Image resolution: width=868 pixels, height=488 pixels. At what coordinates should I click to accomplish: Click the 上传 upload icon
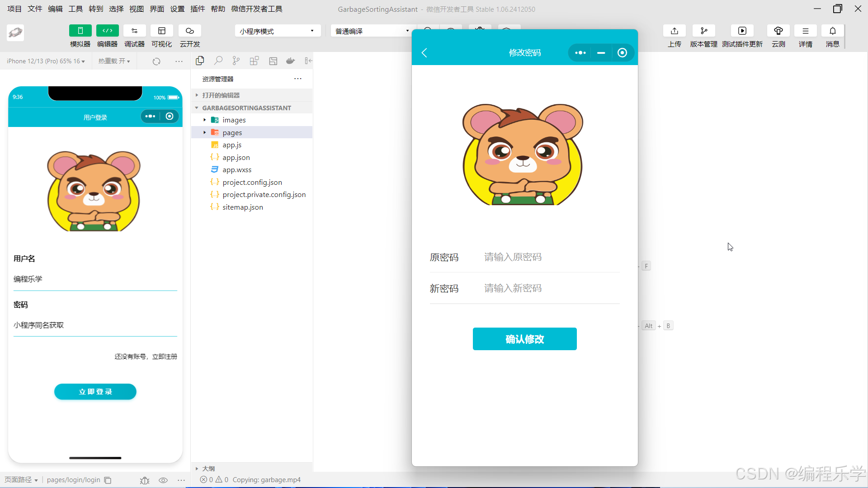674,31
